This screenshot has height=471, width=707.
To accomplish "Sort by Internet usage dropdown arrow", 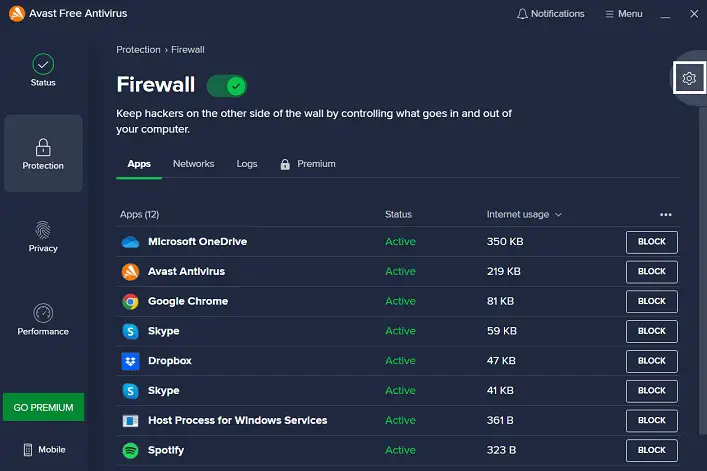I will pyautogui.click(x=558, y=215).
